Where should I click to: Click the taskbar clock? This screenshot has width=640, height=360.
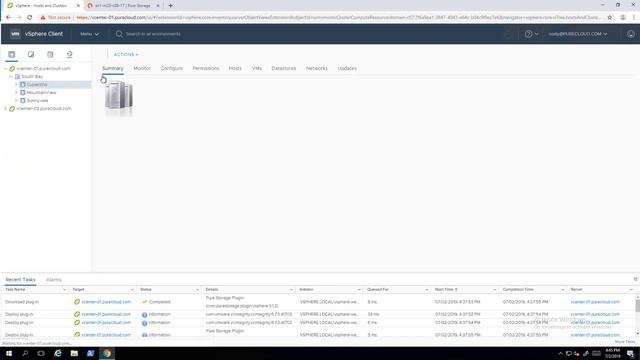[x=612, y=353]
